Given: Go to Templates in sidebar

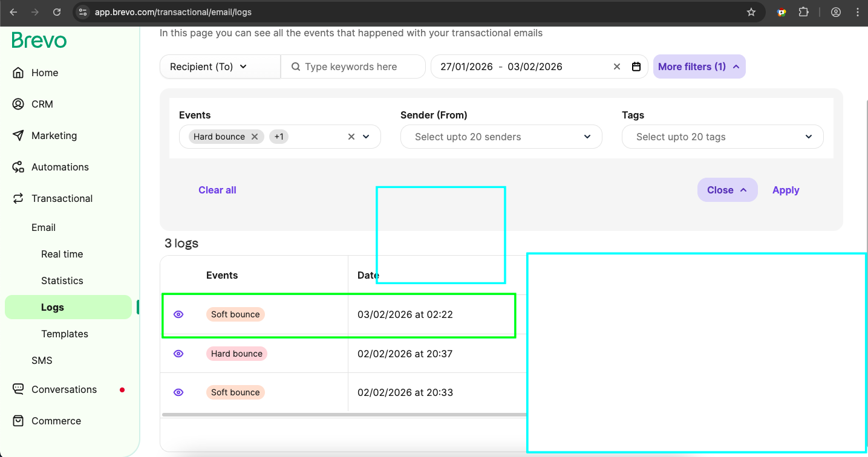Looking at the screenshot, I should coord(65,334).
